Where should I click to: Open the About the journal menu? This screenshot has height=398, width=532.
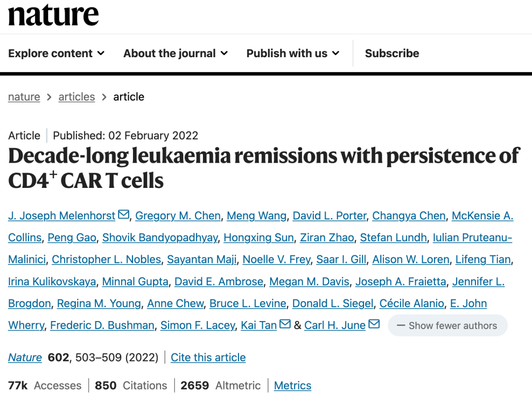pyautogui.click(x=175, y=53)
